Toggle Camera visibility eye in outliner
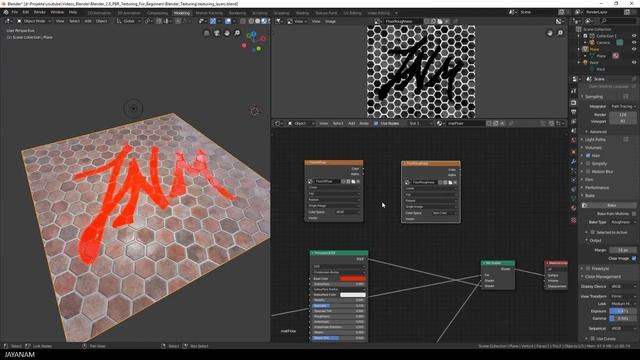The height and width of the screenshot is (360, 640). tap(634, 42)
